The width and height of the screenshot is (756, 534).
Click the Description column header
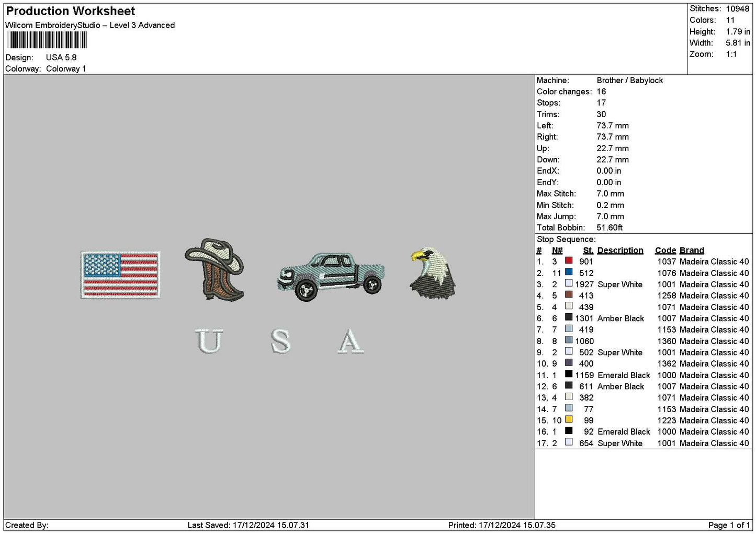pos(620,251)
